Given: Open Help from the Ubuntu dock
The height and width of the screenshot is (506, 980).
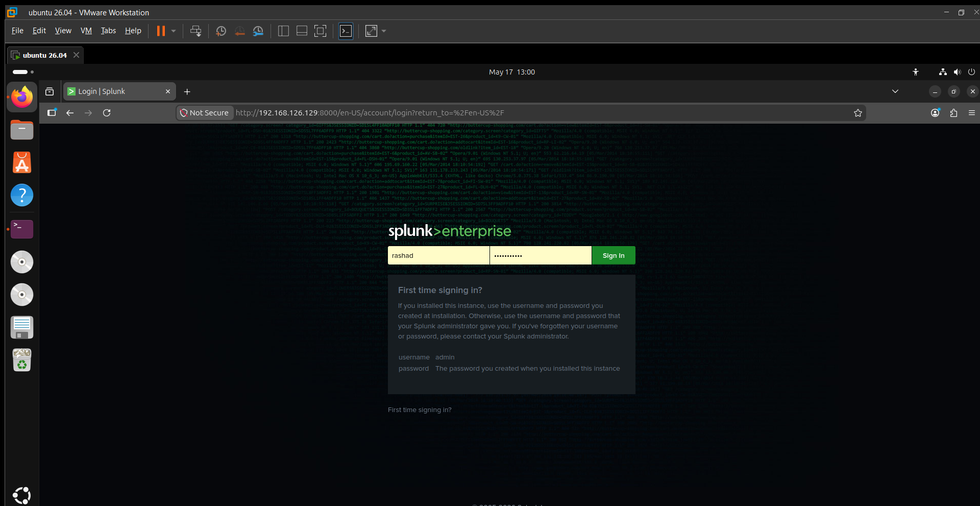Looking at the screenshot, I should (22, 195).
